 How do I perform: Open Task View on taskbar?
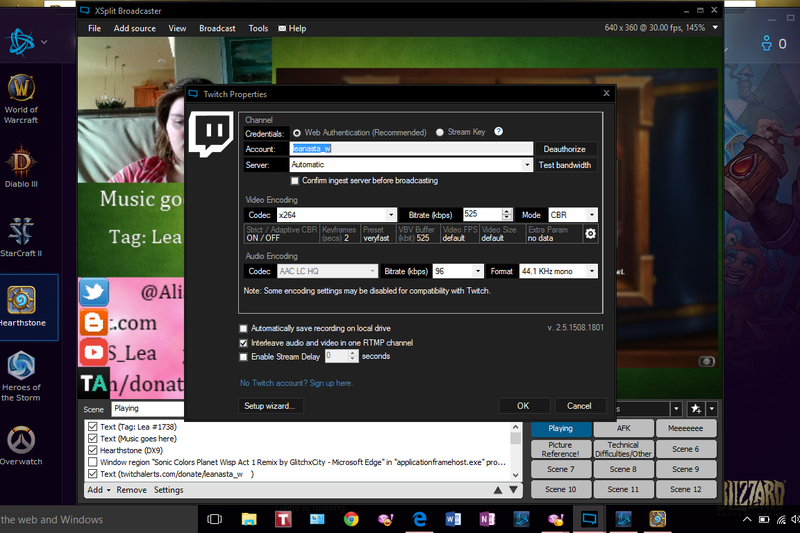point(215,519)
